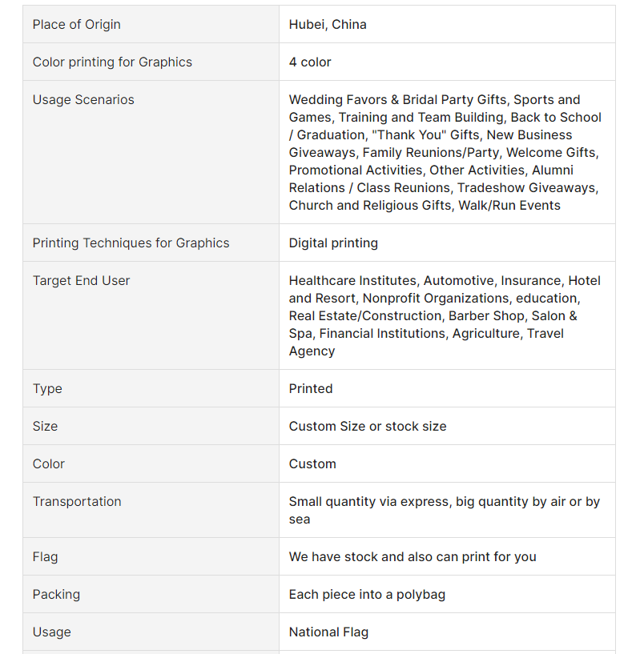Click the 'Target End User' label
The height and width of the screenshot is (654, 644).
[82, 281]
